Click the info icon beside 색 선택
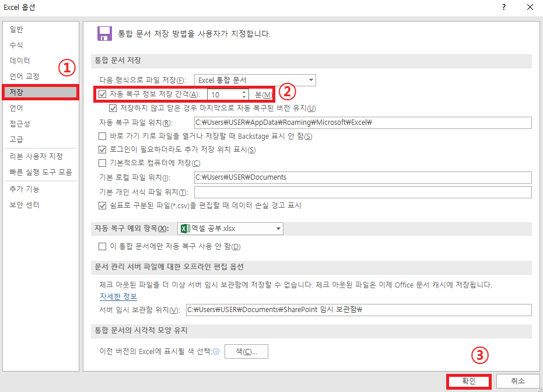The image size is (543, 392). 216,352
